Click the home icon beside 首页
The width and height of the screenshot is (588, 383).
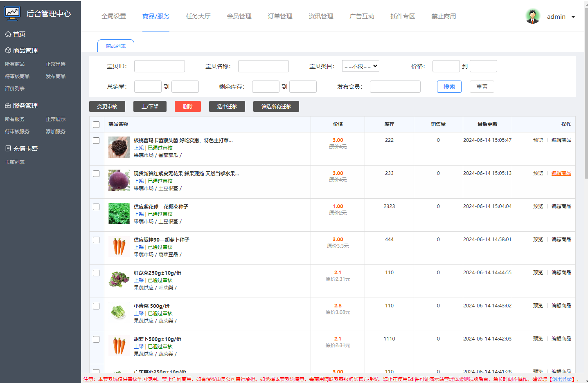click(x=8, y=34)
